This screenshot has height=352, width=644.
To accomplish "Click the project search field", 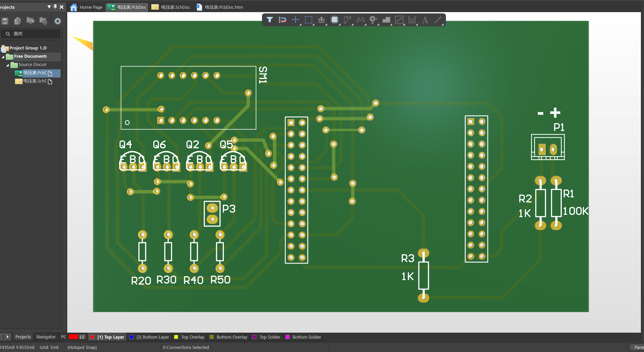I will 31,34.
